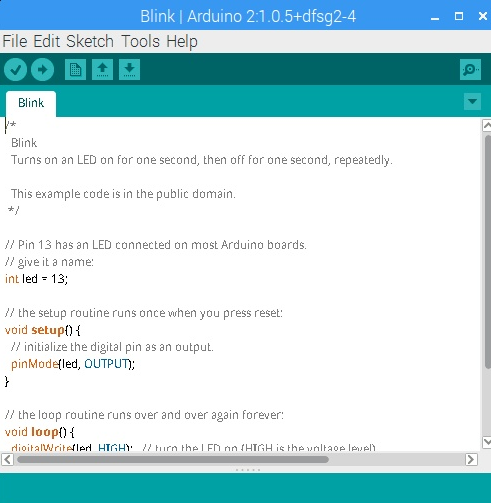491x503 pixels.
Task: Click the vertical scrollbar thumb
Action: point(488,252)
